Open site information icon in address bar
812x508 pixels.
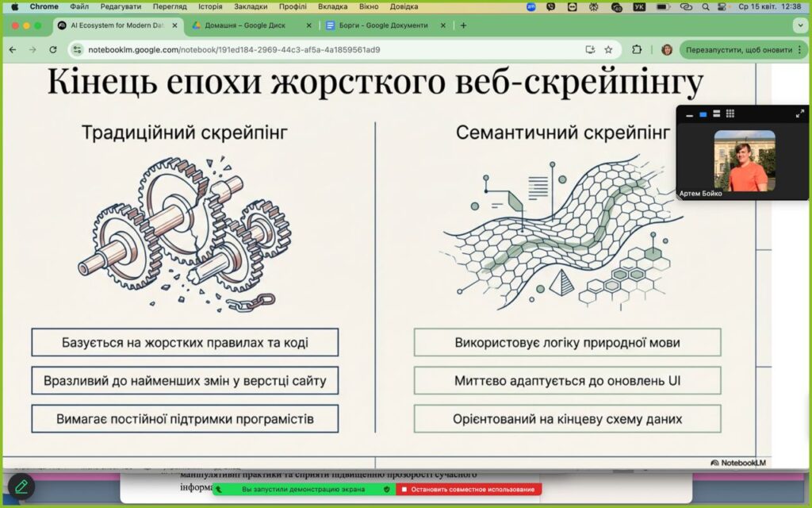[77, 49]
